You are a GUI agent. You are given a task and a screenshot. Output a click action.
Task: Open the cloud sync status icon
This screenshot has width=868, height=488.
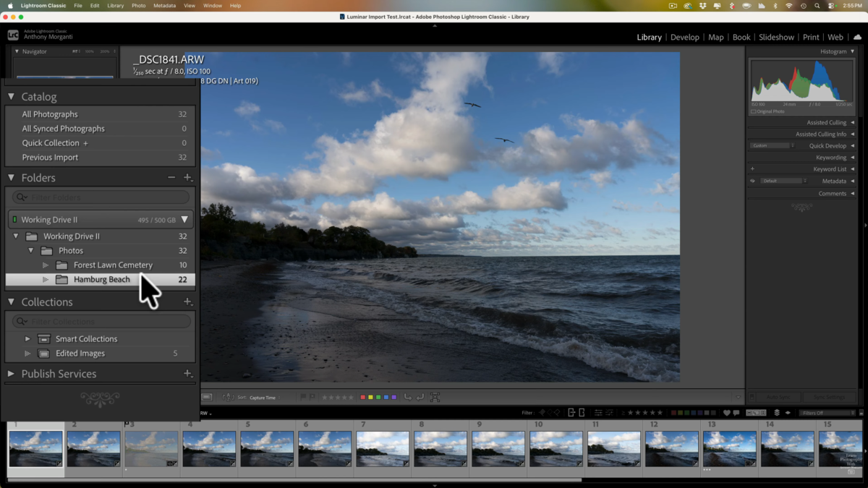pyautogui.click(x=858, y=37)
